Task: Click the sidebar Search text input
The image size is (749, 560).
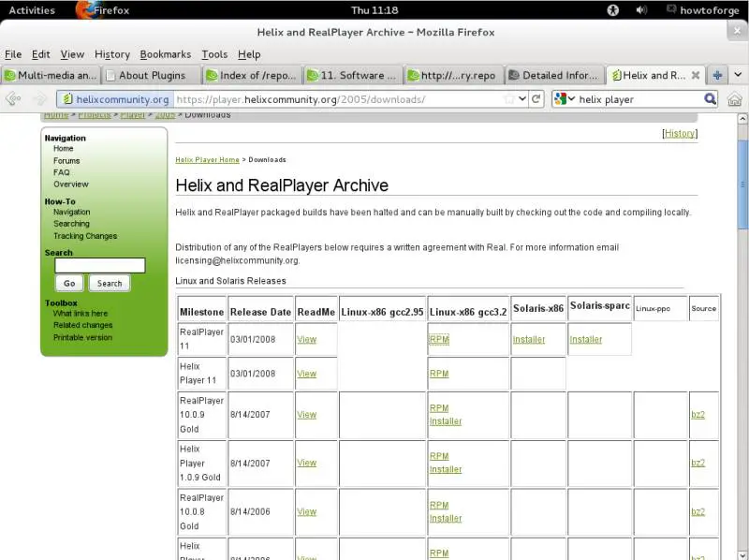Action: pyautogui.click(x=100, y=265)
